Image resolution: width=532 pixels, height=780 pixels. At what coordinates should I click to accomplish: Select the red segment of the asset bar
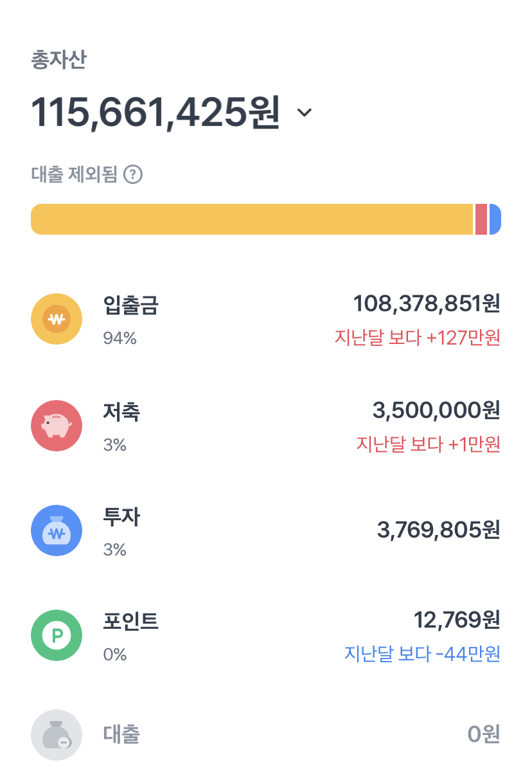(x=481, y=219)
